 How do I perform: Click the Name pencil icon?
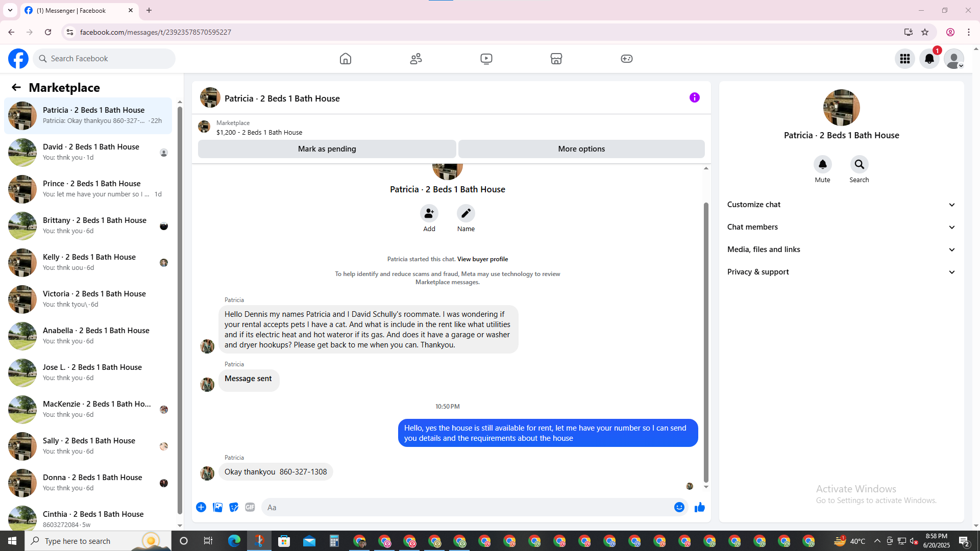click(x=466, y=213)
